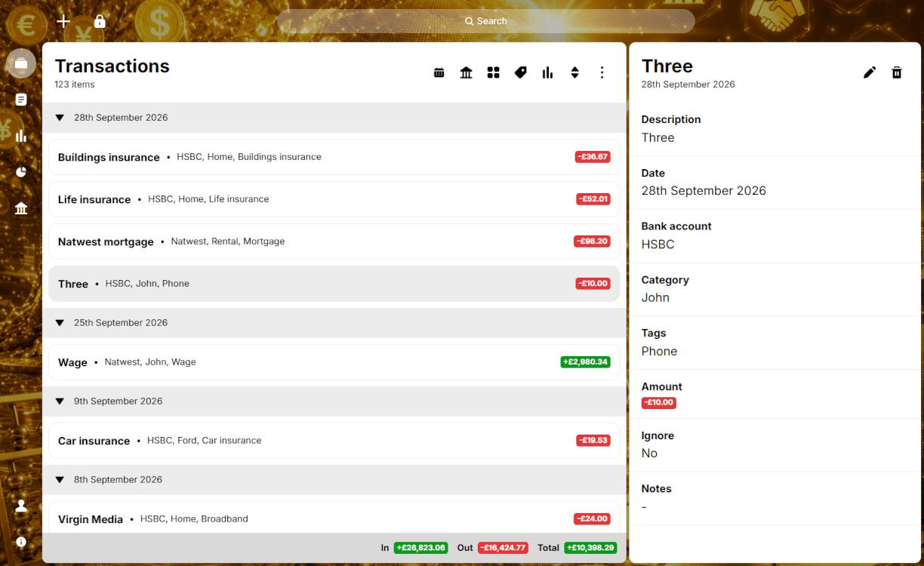Click the Total +£10,398.29 badge
The image size is (924, 566).
coord(590,548)
